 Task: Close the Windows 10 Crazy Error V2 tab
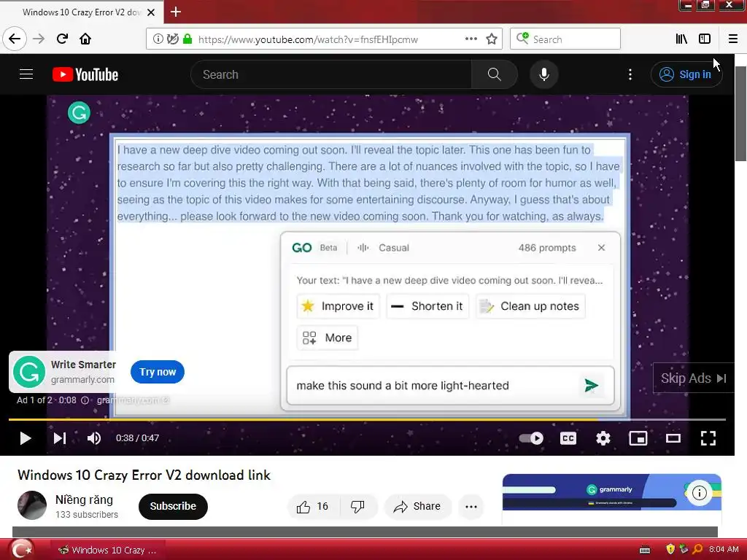pyautogui.click(x=151, y=12)
